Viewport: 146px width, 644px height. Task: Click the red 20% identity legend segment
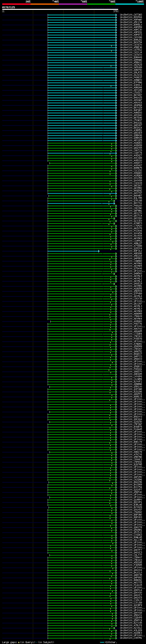(x=16, y=4)
